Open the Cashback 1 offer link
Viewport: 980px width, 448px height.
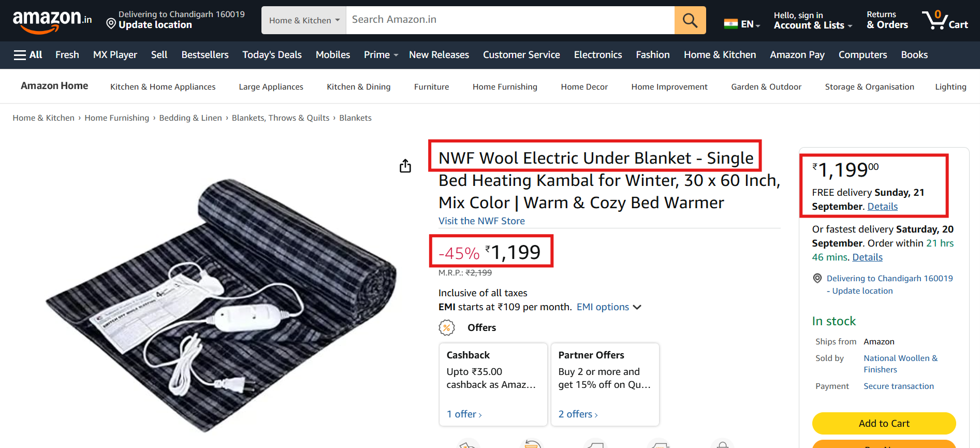(x=464, y=414)
